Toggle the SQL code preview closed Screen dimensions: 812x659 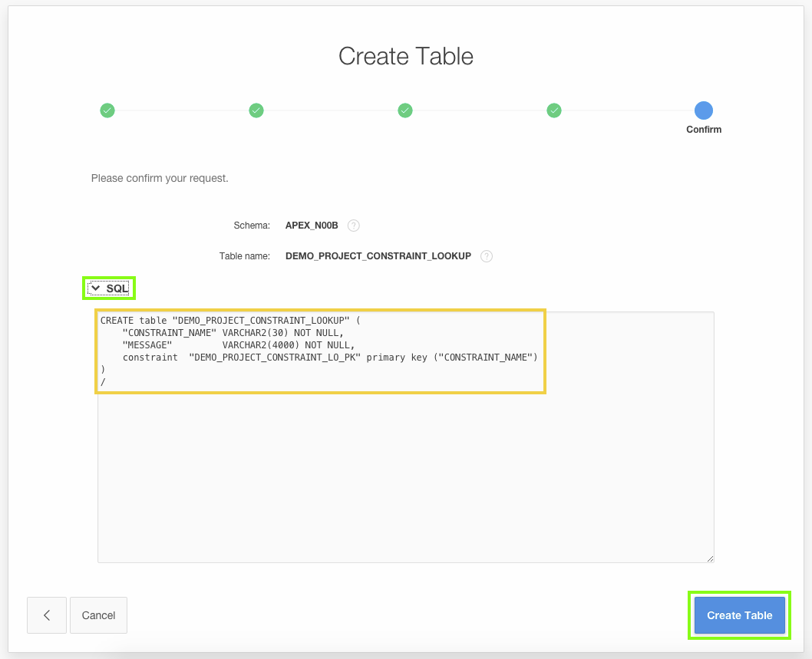[108, 288]
